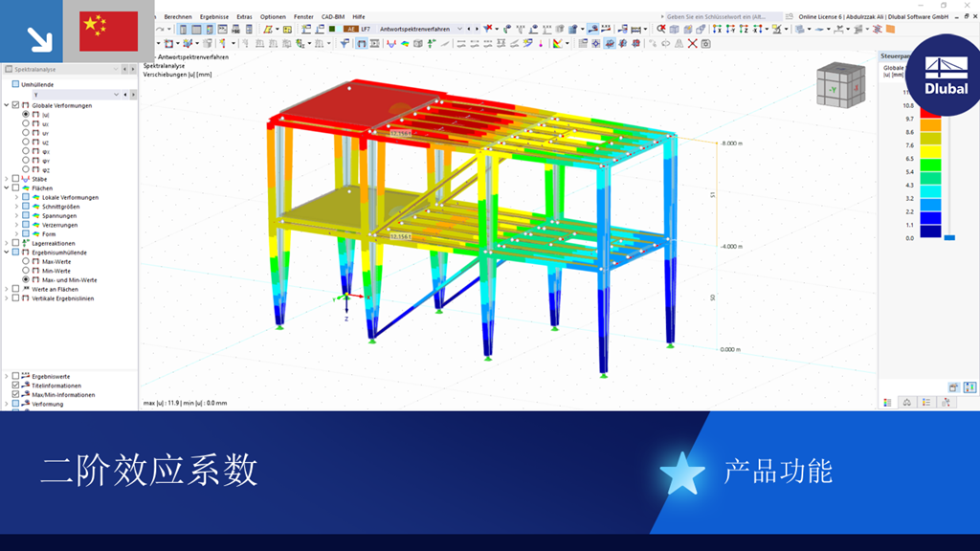
Task: Click the results color scale icon
Action: [558, 44]
